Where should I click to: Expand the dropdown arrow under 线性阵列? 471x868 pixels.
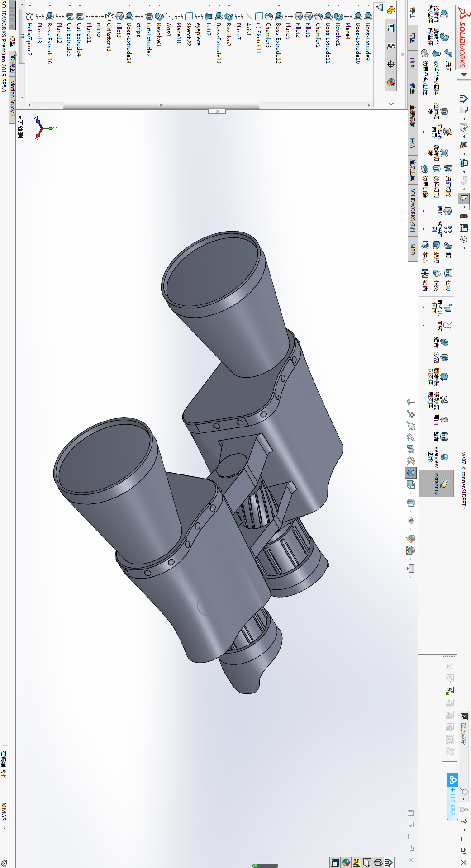(x=424, y=229)
